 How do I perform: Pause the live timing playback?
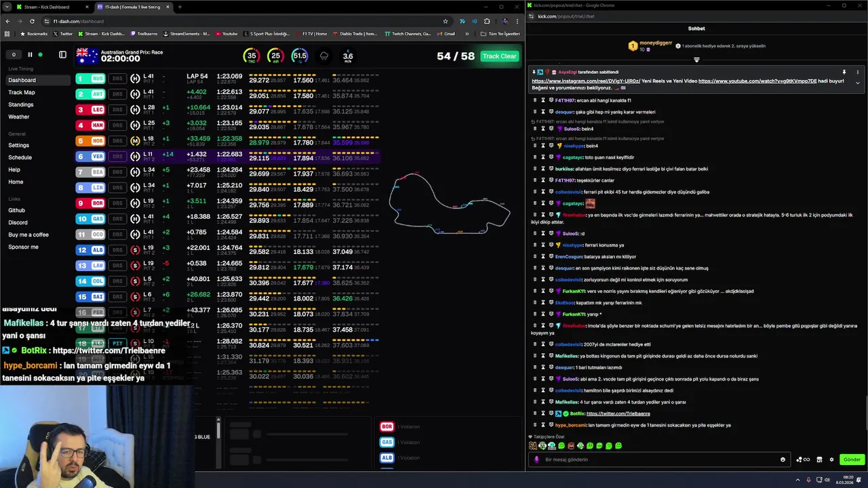pyautogui.click(x=30, y=55)
